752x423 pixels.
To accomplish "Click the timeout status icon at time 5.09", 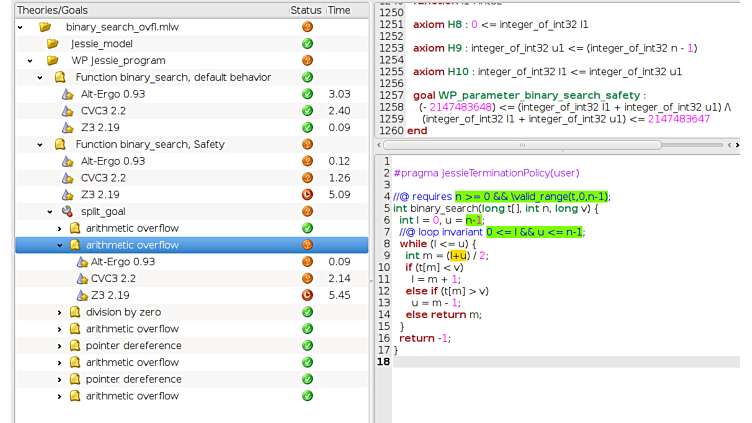I will pos(307,195).
